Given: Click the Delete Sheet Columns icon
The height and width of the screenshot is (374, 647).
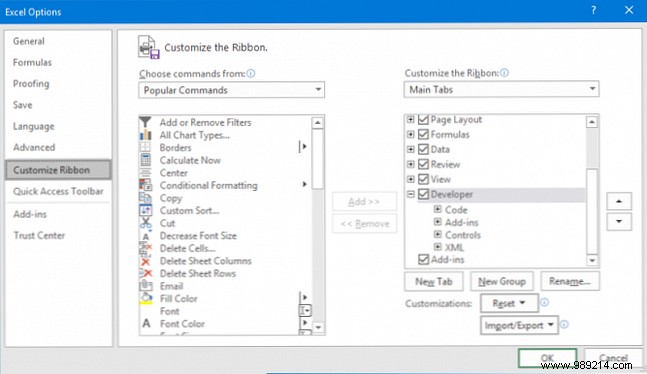Looking at the screenshot, I should (x=145, y=261).
